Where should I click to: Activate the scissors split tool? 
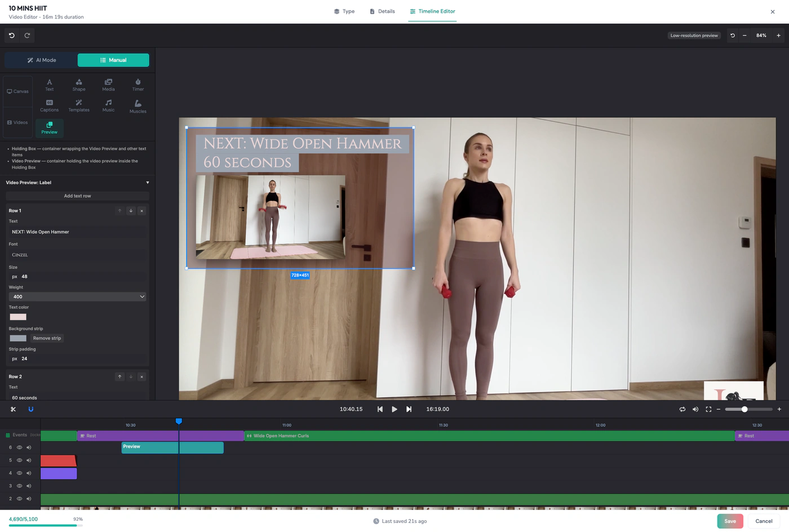pos(14,409)
